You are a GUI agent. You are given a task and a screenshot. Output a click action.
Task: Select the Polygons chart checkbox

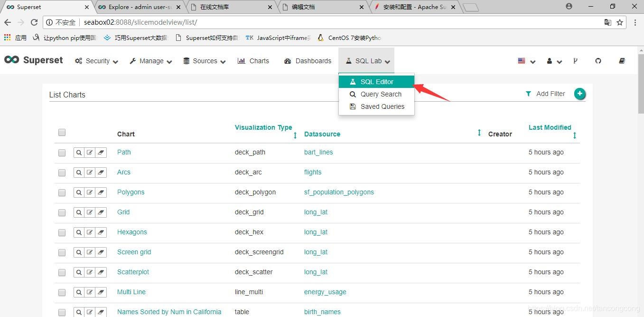[62, 192]
